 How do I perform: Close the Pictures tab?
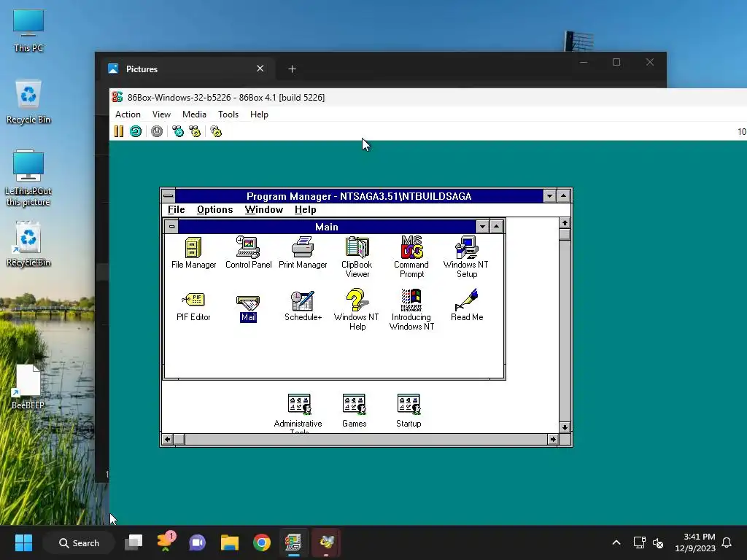(x=260, y=69)
